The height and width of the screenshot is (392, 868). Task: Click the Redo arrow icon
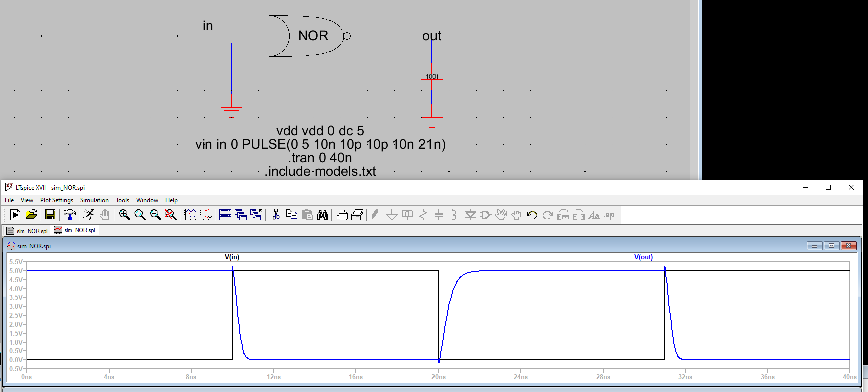tap(548, 215)
